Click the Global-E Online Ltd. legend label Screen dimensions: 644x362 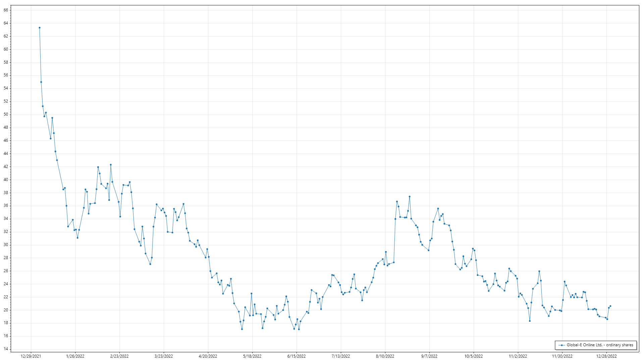coord(600,345)
